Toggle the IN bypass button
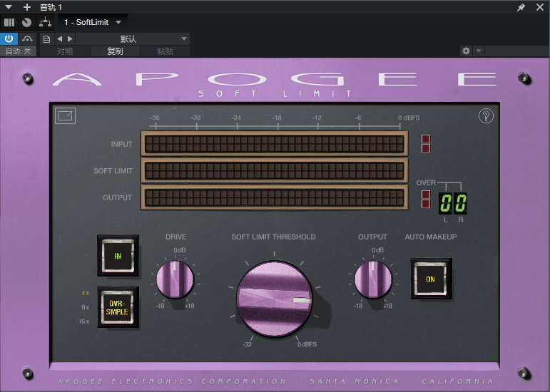Screen dimensions: 550x392 [x=118, y=256]
